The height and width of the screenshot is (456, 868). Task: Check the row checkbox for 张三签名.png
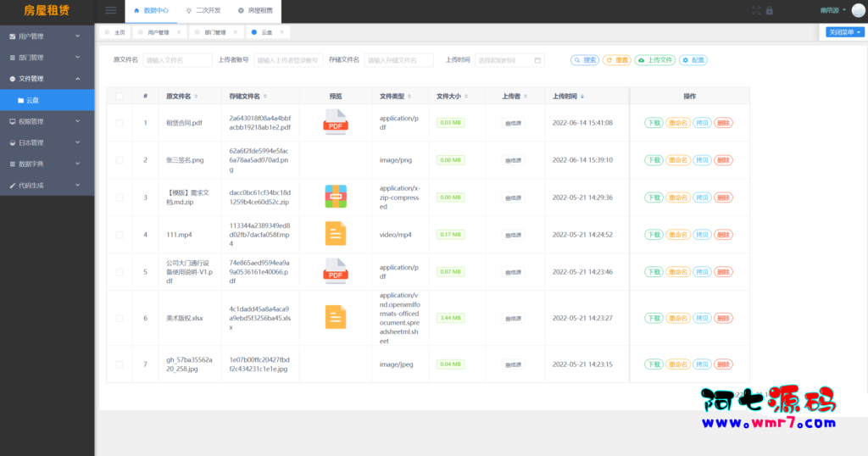click(120, 160)
